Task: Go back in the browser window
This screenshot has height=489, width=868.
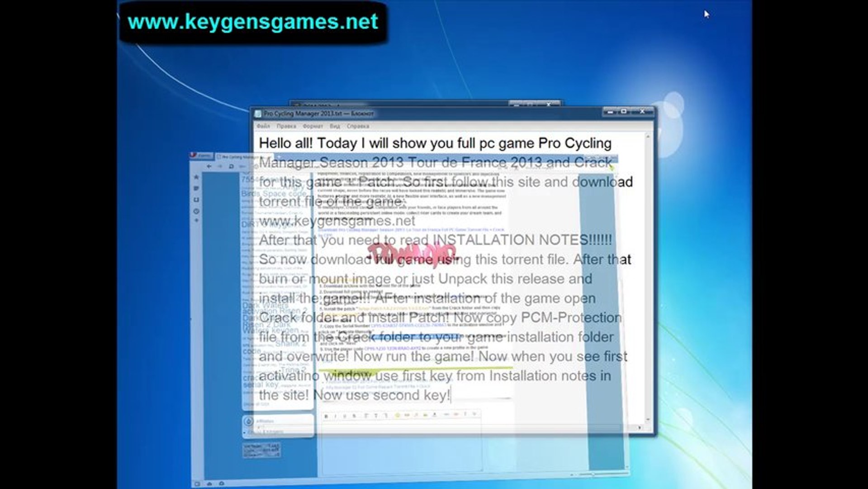Action: 209,166
